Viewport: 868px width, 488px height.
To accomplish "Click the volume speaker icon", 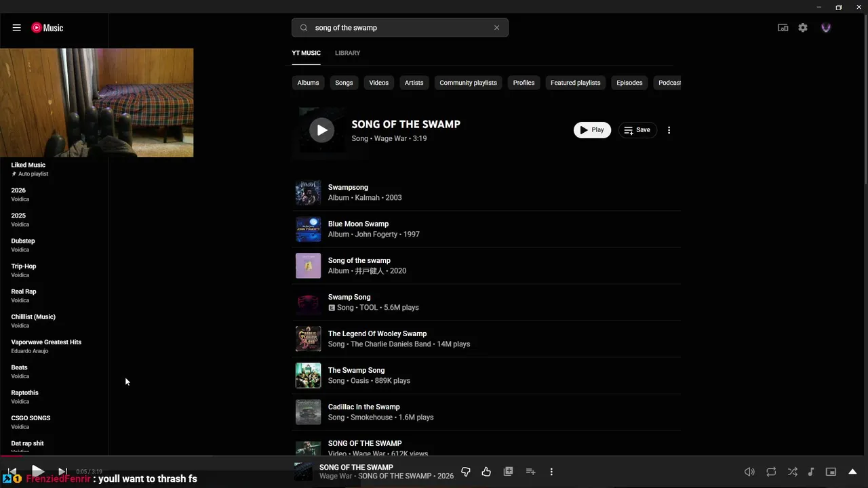I will click(749, 472).
